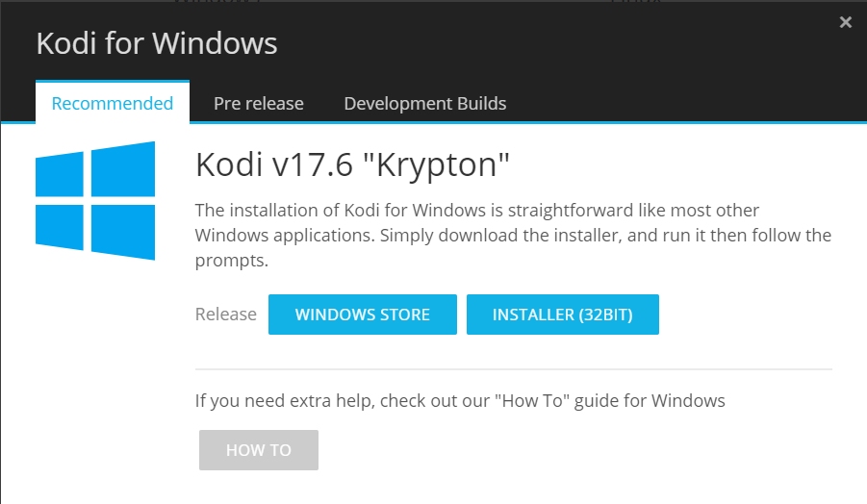Click the installation description paragraph
Image resolution: width=867 pixels, height=504 pixels.
(513, 235)
